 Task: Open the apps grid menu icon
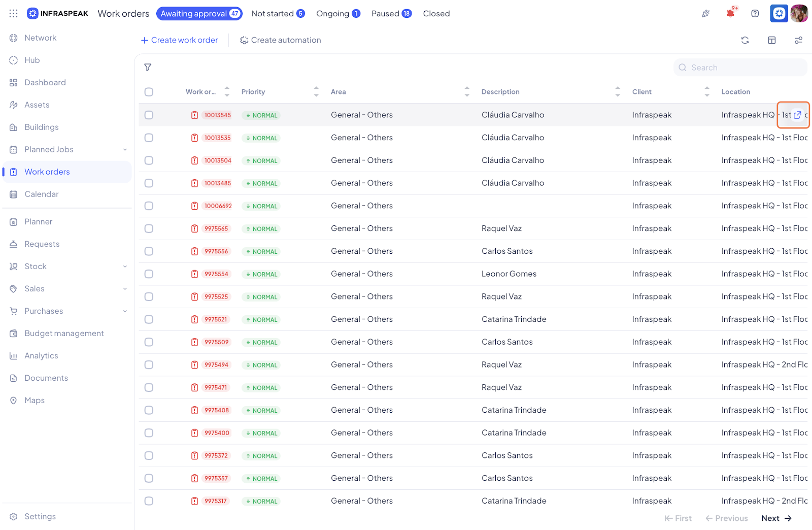tap(14, 14)
